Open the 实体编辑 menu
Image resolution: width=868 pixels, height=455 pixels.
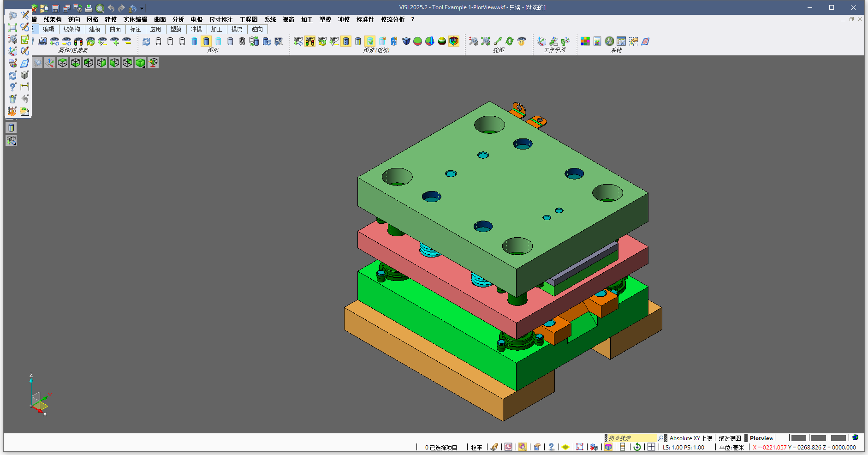click(x=135, y=19)
